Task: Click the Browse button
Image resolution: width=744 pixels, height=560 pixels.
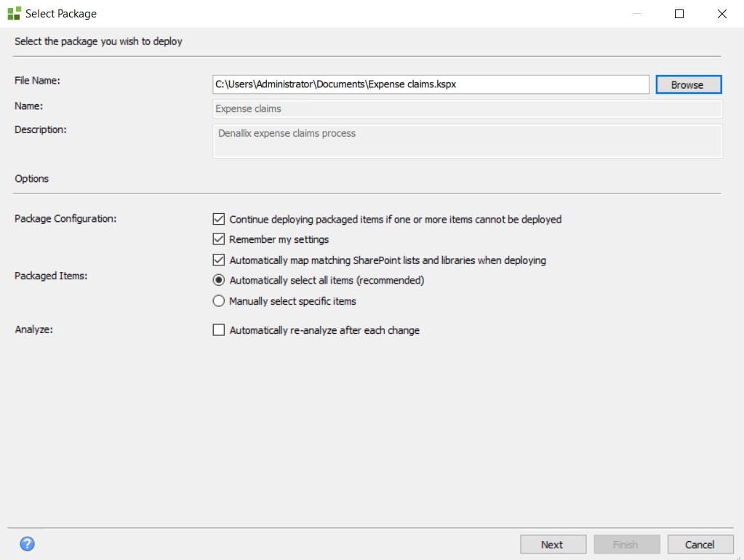Action: (688, 84)
